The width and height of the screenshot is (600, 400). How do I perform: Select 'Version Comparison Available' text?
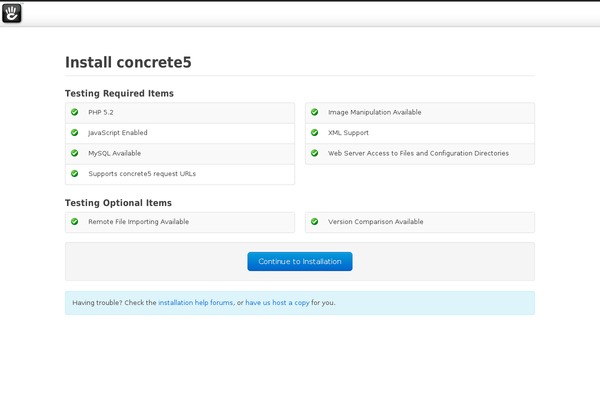click(375, 222)
